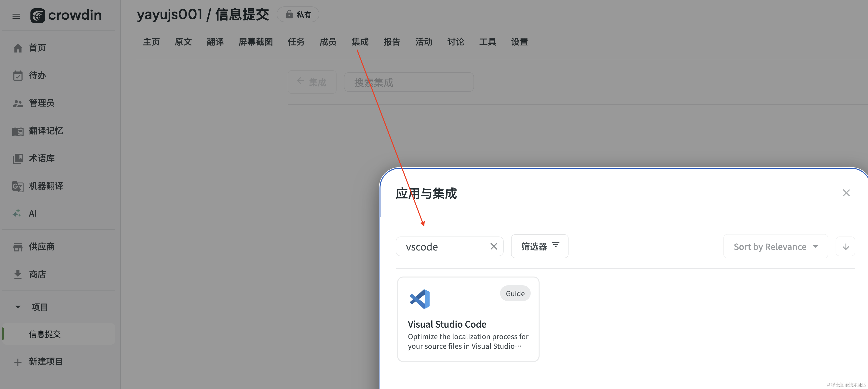Select the AI sidebar section
868x389 pixels.
coord(32,213)
